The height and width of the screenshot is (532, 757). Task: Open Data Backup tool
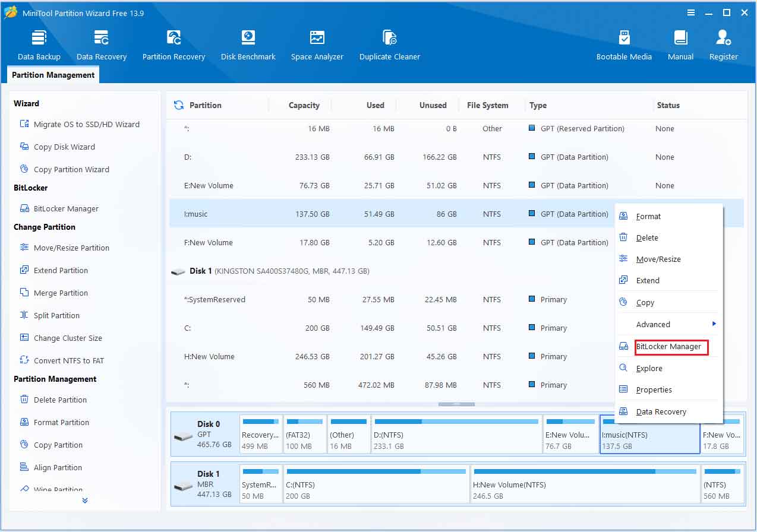click(39, 45)
